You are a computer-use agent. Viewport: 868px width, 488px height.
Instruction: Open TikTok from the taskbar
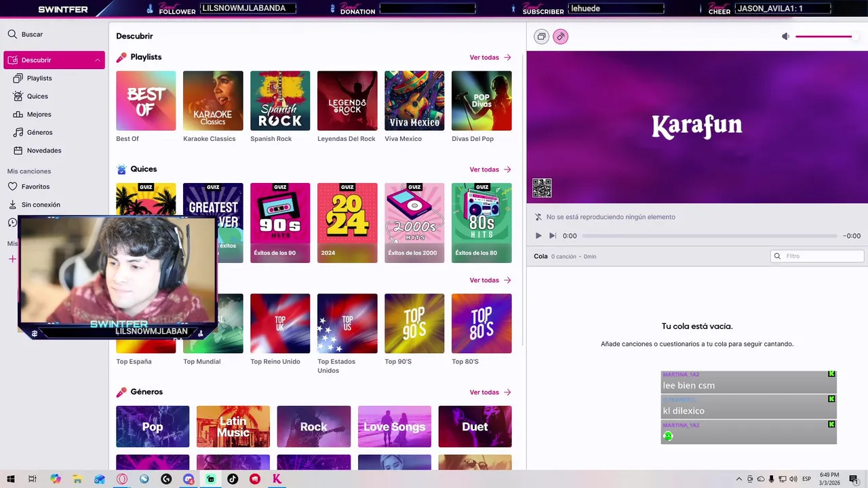[x=233, y=479]
